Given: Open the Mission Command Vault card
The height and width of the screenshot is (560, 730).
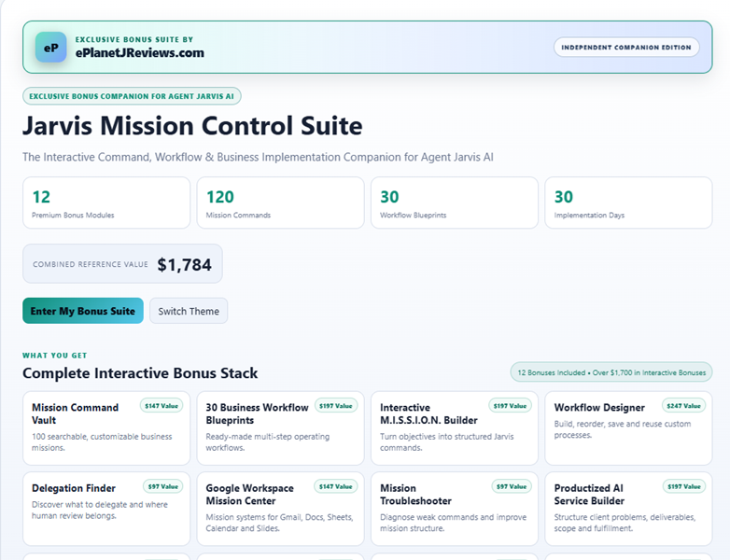Looking at the screenshot, I should tap(106, 428).
